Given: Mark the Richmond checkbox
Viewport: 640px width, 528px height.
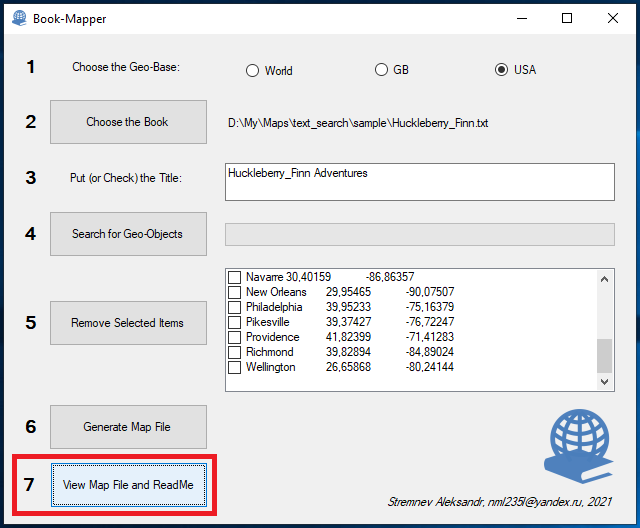Looking at the screenshot, I should [x=234, y=352].
